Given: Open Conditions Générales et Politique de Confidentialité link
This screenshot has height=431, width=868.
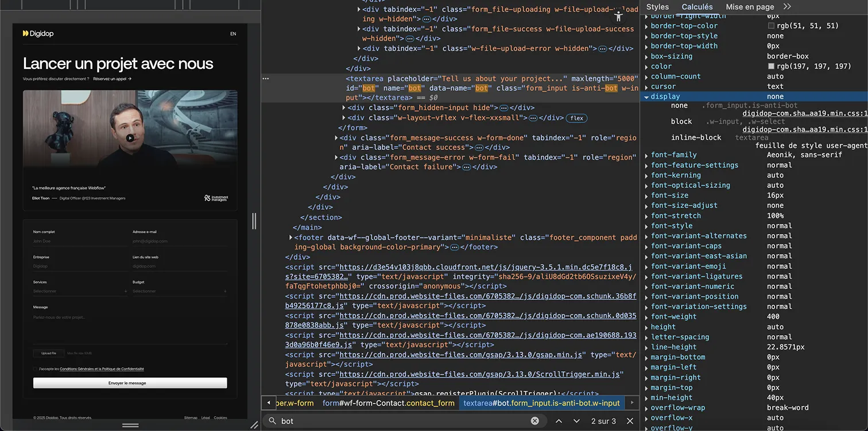Looking at the screenshot, I should (102, 369).
